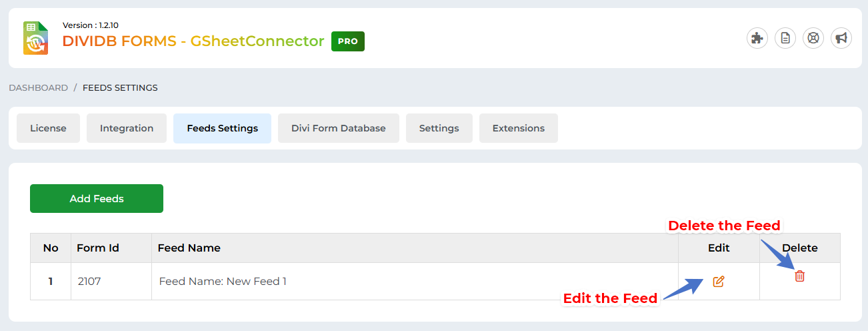Viewport: 868px width, 331px height.
Task: Open the documentation page icon
Action: (785, 38)
